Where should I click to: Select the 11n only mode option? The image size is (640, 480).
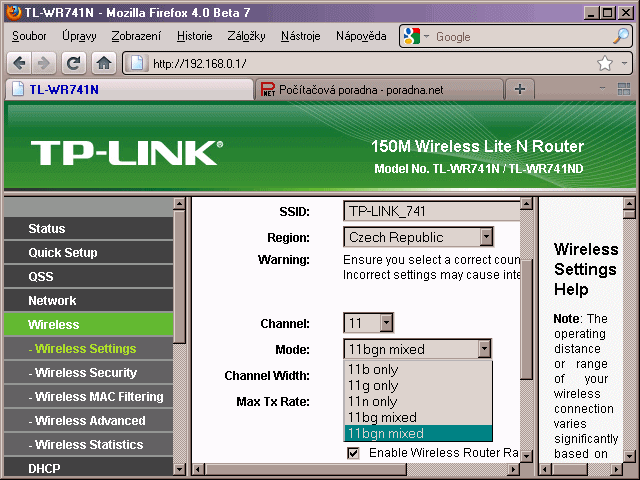tap(418, 401)
